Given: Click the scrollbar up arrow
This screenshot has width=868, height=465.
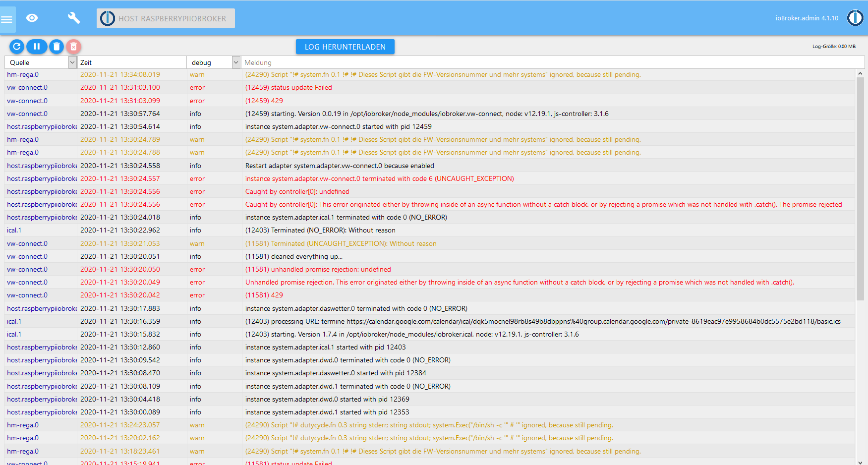Looking at the screenshot, I should 860,73.
